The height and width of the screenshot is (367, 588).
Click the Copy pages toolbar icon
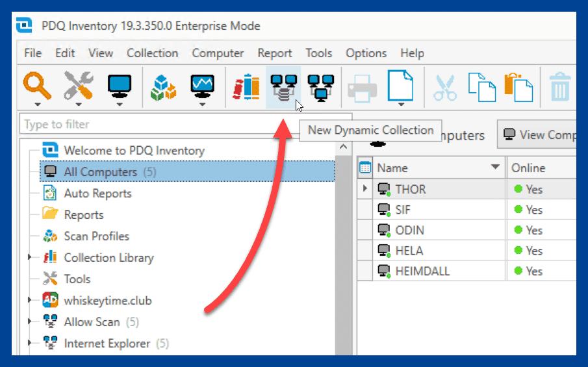[482, 88]
